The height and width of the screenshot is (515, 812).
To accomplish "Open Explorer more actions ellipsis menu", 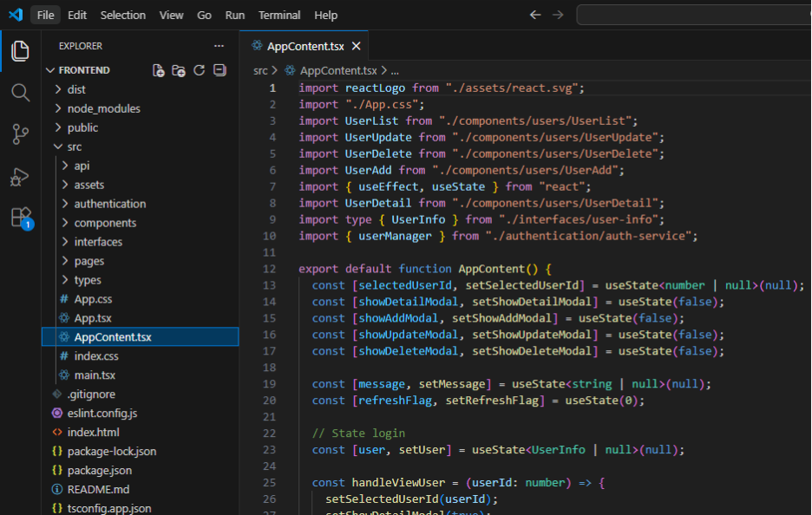I will pyautogui.click(x=219, y=46).
